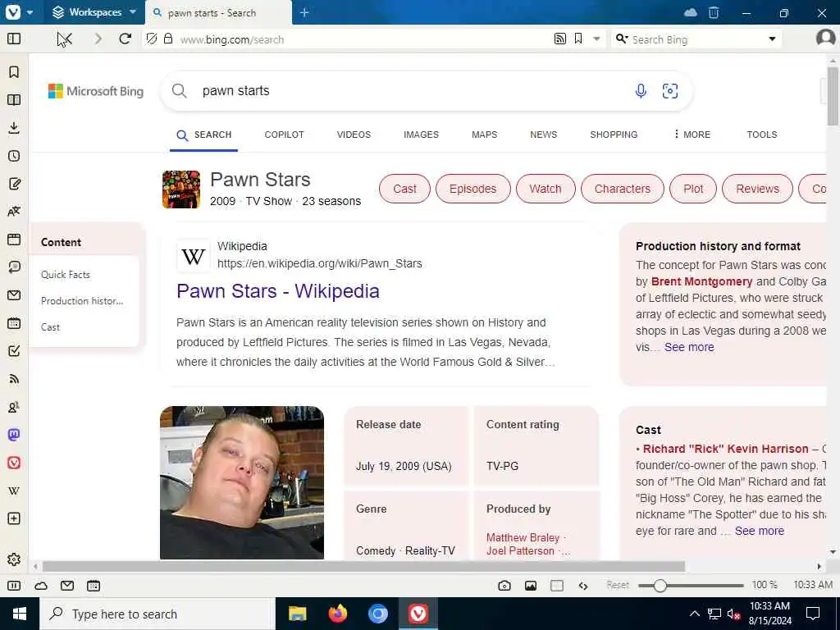Switch to the Videos tab
The width and height of the screenshot is (840, 630).
click(x=354, y=135)
